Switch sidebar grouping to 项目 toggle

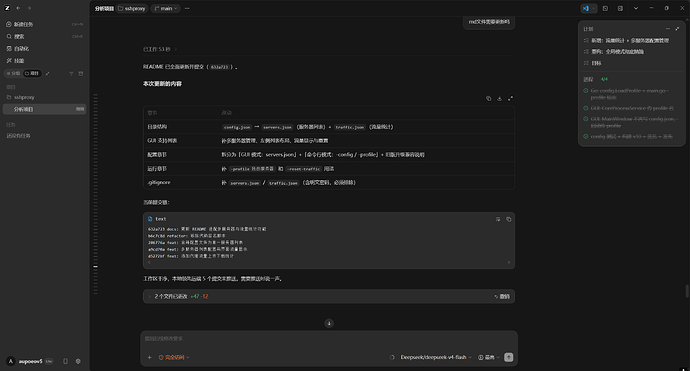pyautogui.click(x=32, y=73)
